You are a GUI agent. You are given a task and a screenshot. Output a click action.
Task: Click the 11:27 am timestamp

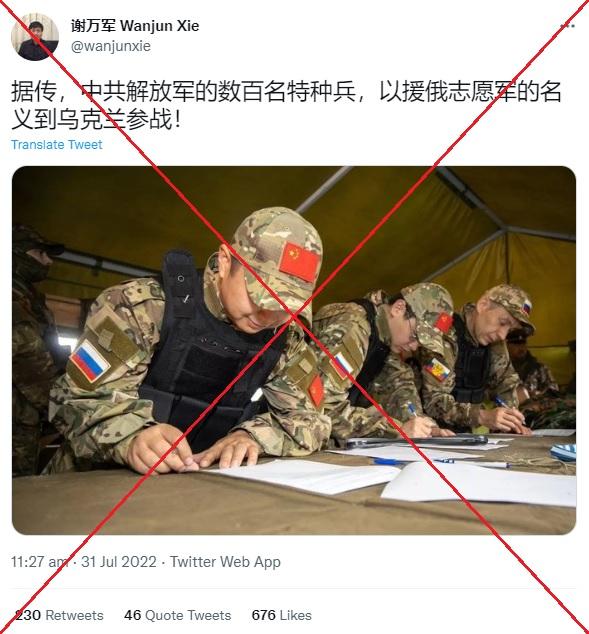tap(39, 562)
